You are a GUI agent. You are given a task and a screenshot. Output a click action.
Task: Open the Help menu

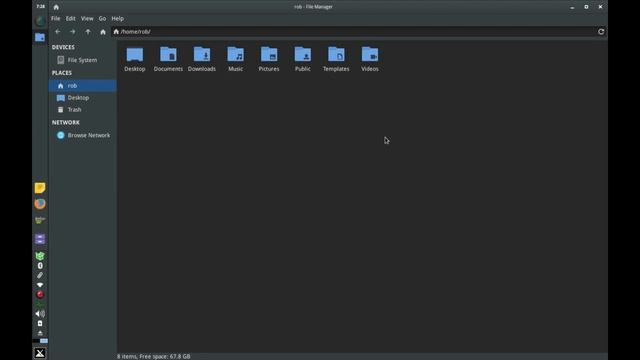[118, 18]
